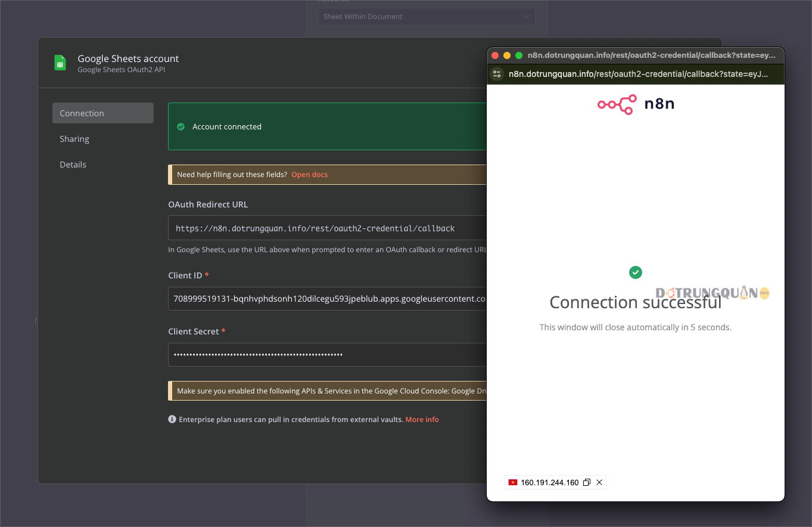The image size is (812, 527).
Task: Follow the Open docs link
Action: click(309, 175)
